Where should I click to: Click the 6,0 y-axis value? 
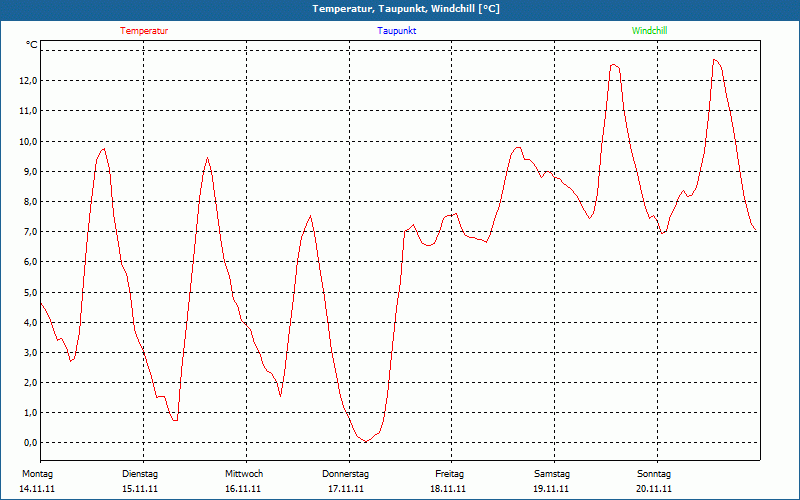(x=31, y=262)
